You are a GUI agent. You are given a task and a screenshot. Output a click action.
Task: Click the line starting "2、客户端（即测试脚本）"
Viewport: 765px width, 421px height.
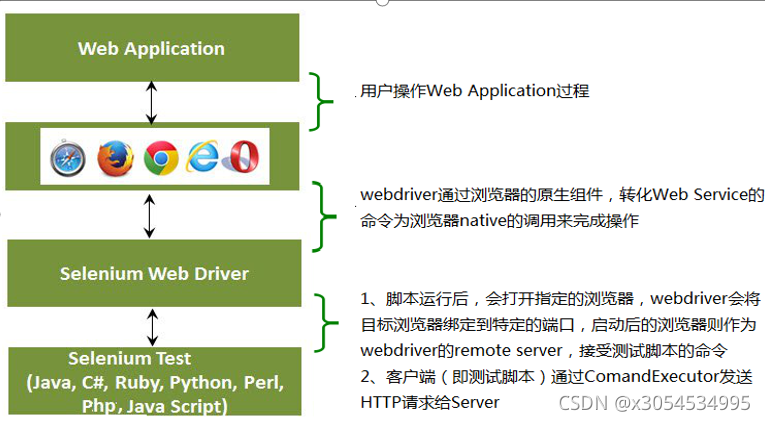556,376
